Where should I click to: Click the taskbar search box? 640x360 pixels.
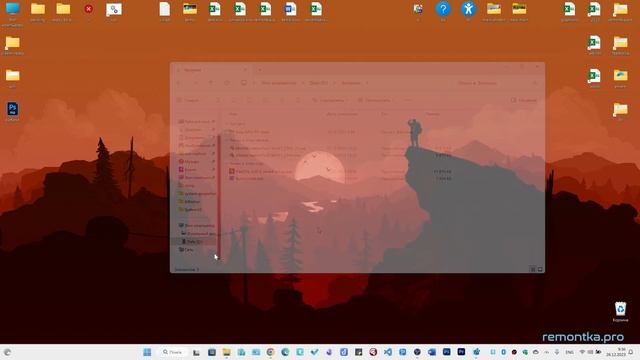pyautogui.click(x=173, y=352)
